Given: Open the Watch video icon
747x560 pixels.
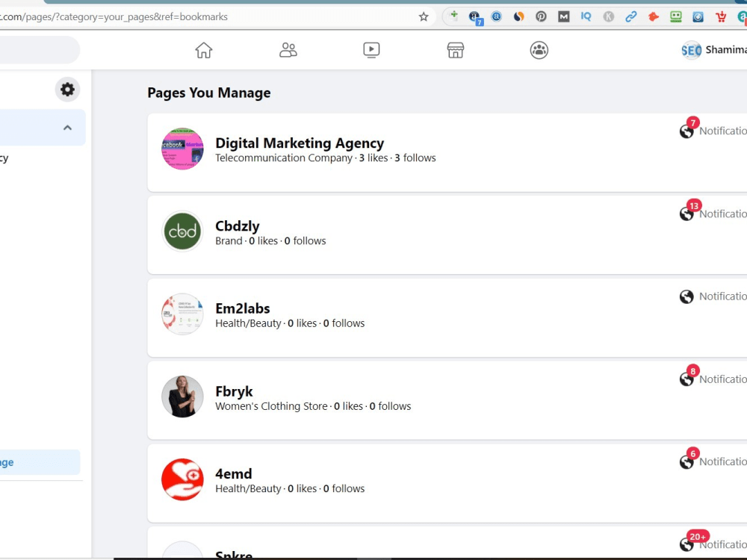Looking at the screenshot, I should point(371,50).
